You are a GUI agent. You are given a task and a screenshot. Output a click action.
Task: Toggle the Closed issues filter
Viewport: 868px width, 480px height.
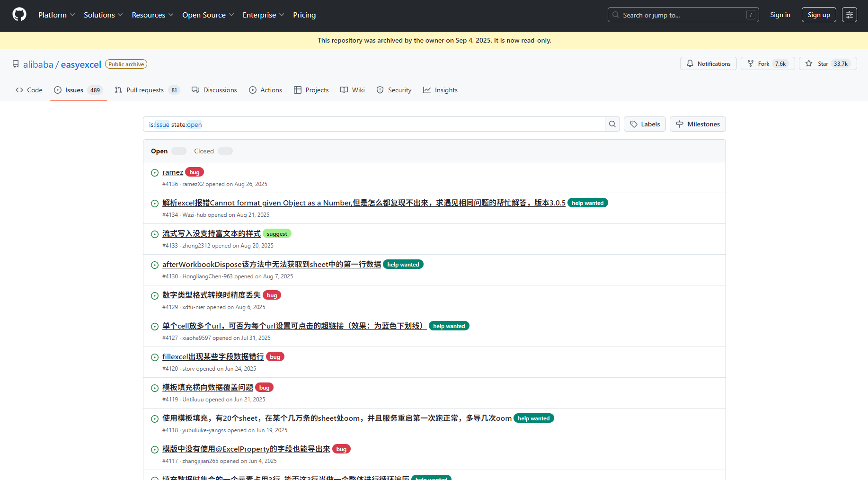pyautogui.click(x=225, y=151)
